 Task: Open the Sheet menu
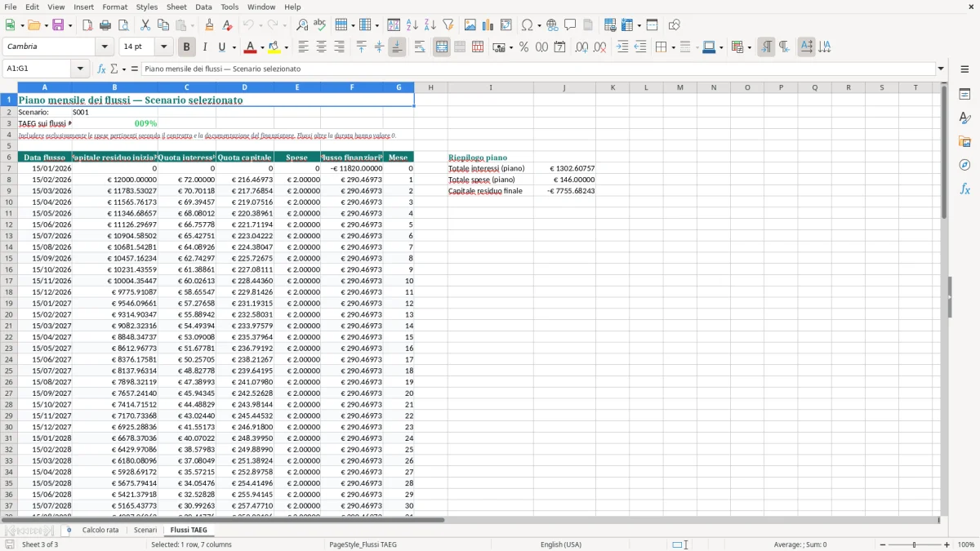(x=176, y=7)
